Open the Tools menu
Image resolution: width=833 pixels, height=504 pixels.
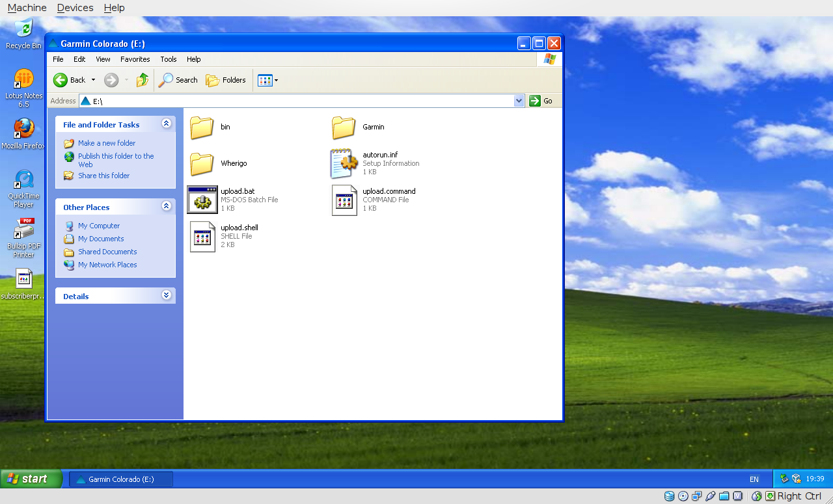168,59
